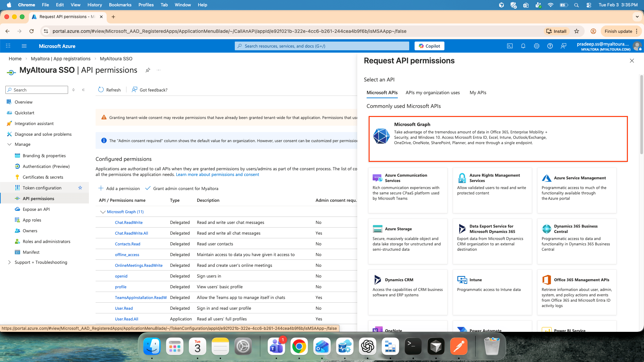
Task: Click Got feedback? link
Action: [x=150, y=90]
